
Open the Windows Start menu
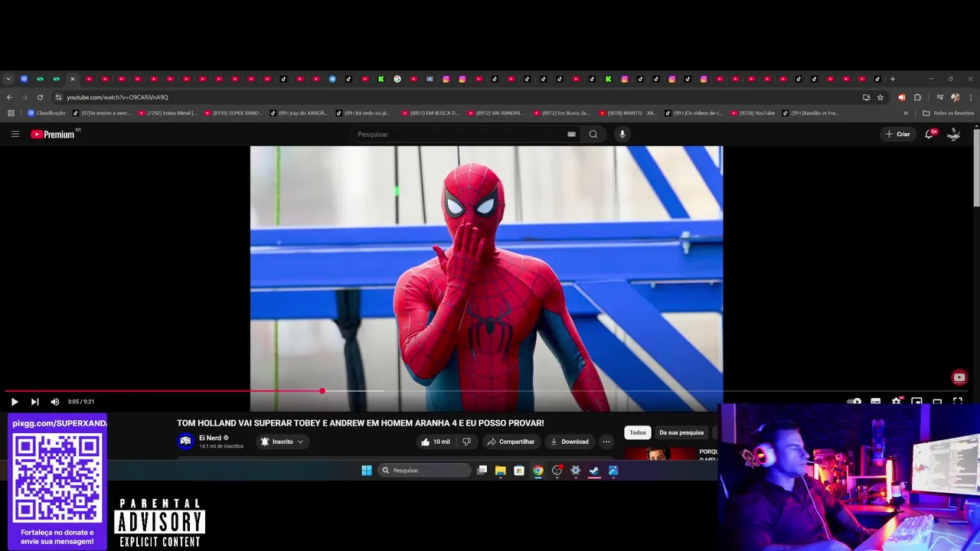[367, 471]
